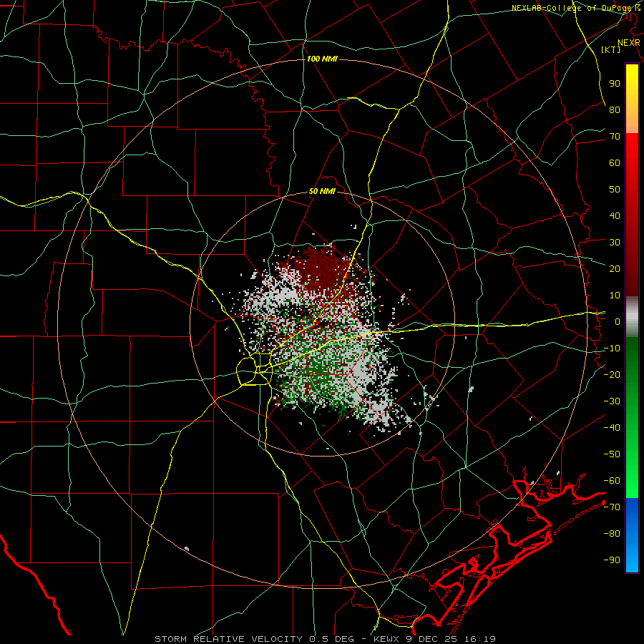Click the 80 tick label on color scale
Viewport: 644px width, 644px height.
615,109
